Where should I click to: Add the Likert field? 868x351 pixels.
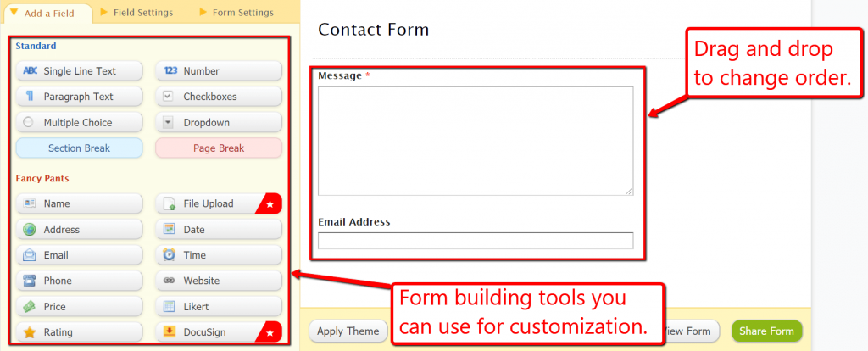pos(219,306)
